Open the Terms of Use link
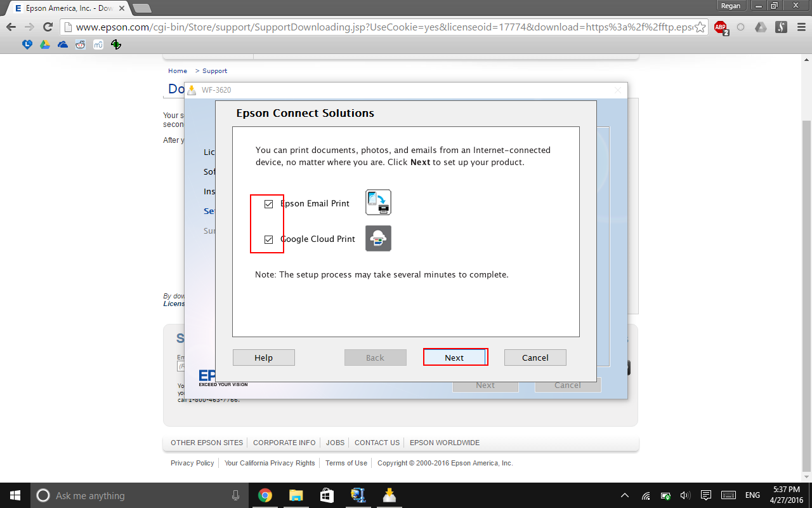The image size is (812, 508). click(x=346, y=463)
